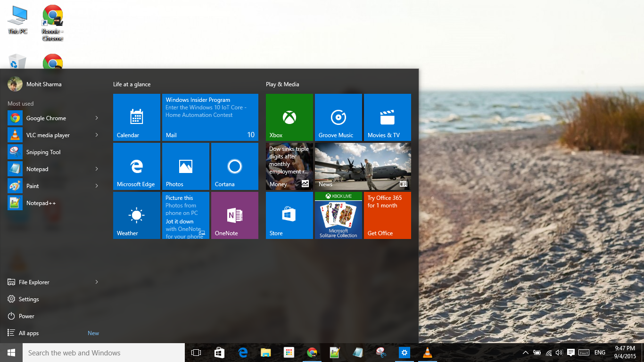Launch the Xbox tile
Image resolution: width=644 pixels, height=362 pixels.
point(289,117)
